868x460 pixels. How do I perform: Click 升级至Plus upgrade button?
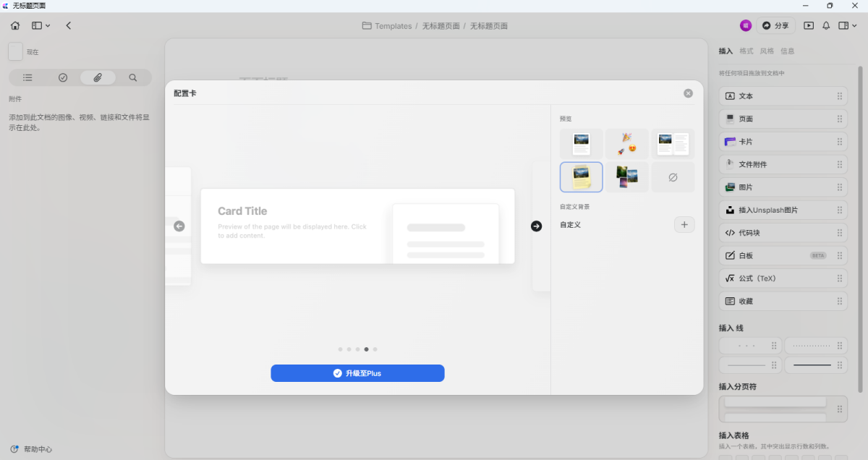tap(357, 373)
